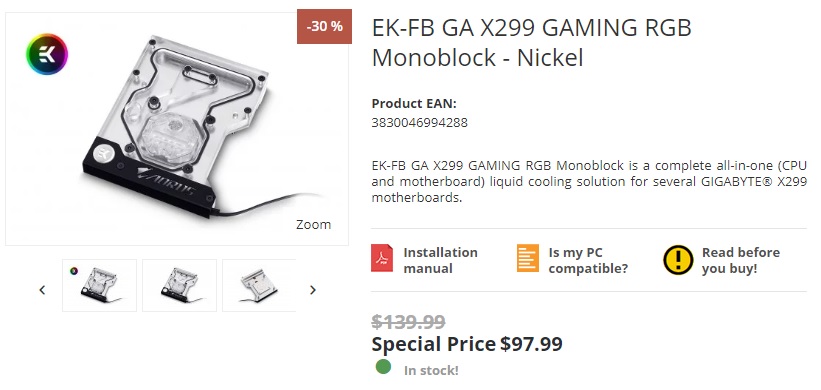The width and height of the screenshot is (821, 390).
Task: Click the product title EK-FB GA X299
Action: point(531,42)
